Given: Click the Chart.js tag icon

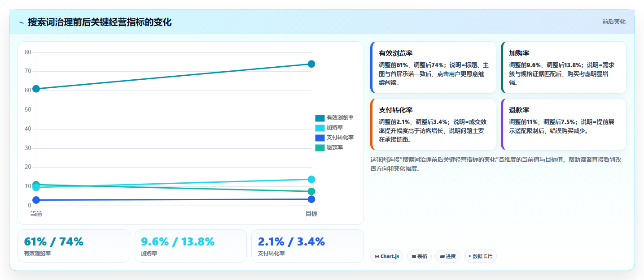Looking at the screenshot, I should 377,256.
